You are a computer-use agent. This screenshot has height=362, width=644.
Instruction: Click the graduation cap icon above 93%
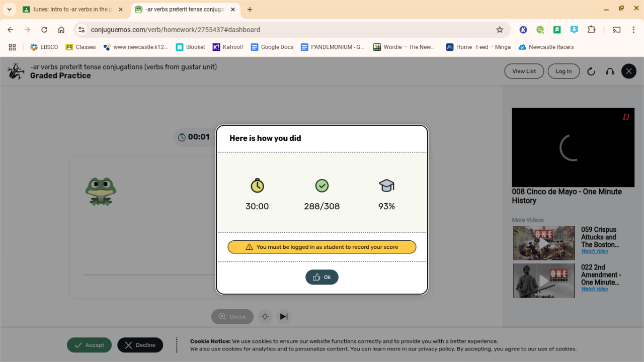click(386, 186)
